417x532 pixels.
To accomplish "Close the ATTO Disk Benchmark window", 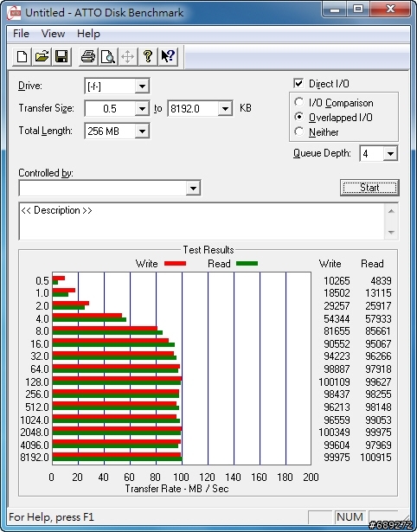I will (390, 10).
